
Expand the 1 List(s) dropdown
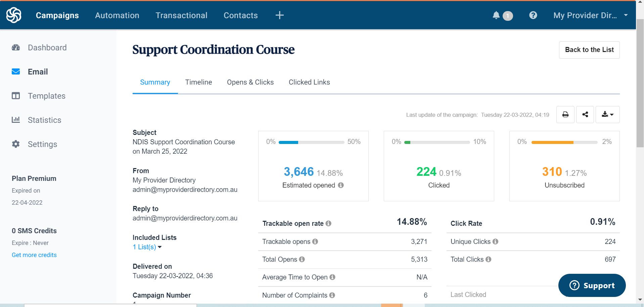147,247
